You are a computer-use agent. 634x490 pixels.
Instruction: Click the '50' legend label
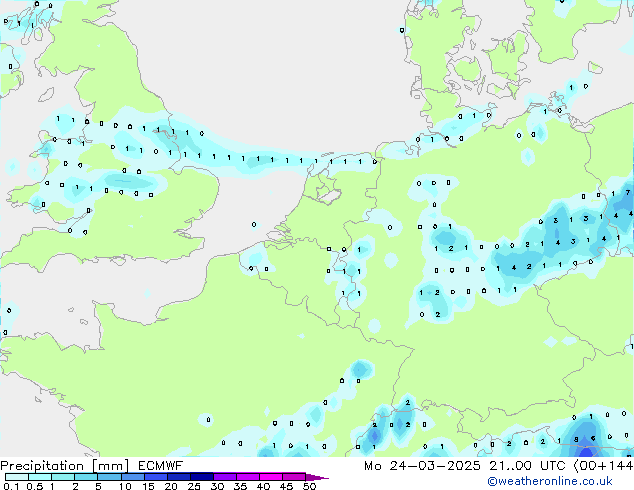point(309,486)
